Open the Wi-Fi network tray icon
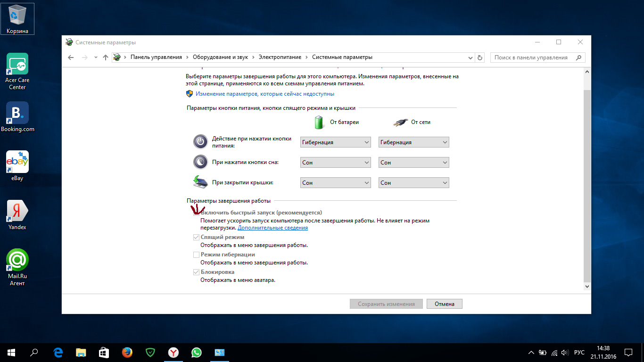The image size is (644, 362). [554, 353]
